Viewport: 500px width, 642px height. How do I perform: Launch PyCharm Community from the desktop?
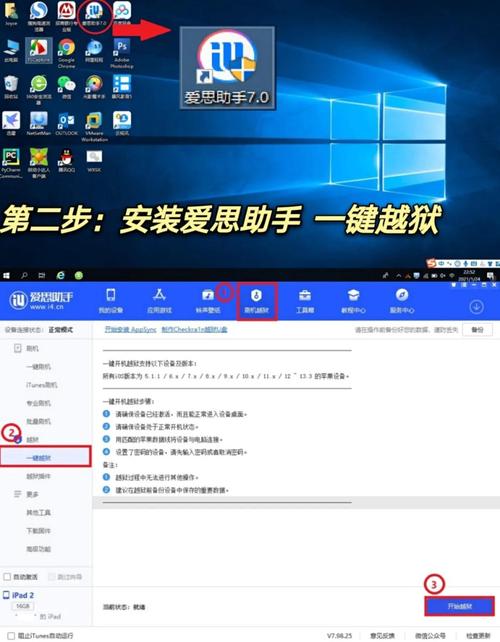click(11, 163)
